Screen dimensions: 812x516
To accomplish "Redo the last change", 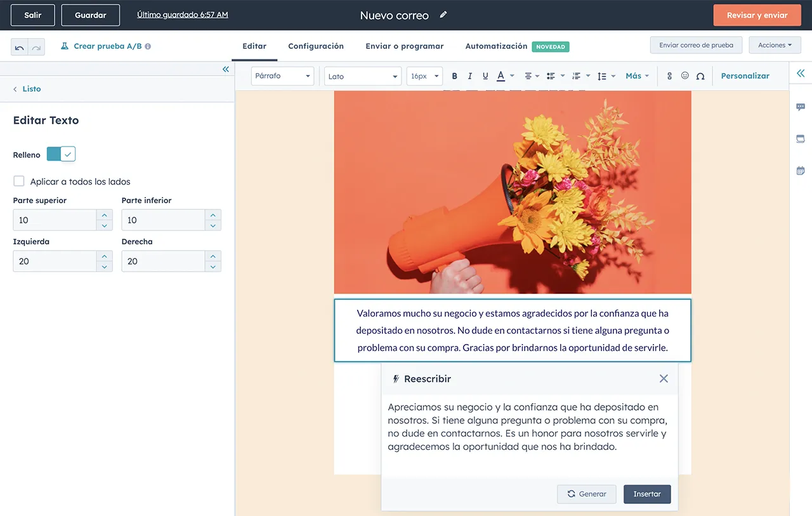I will [x=36, y=46].
